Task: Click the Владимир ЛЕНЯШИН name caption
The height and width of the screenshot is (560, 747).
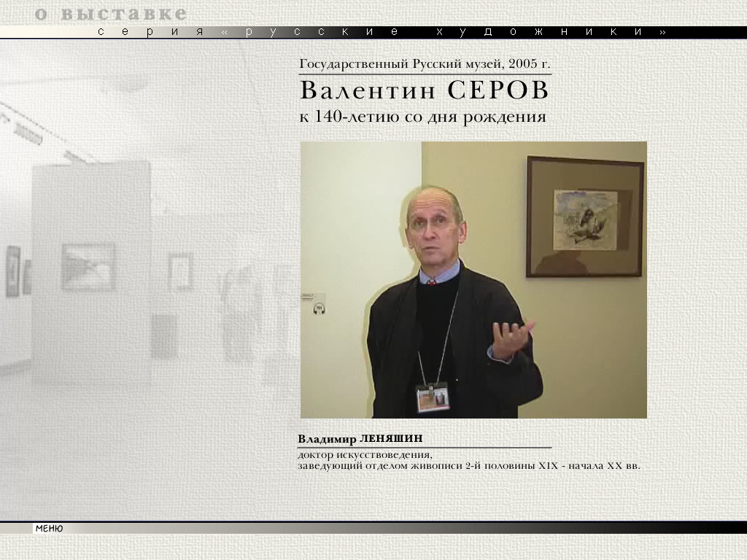Action: [360, 439]
